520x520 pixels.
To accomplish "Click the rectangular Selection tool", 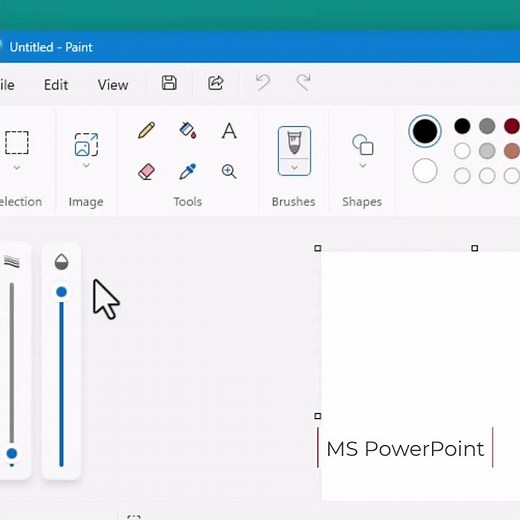I will pos(17,143).
